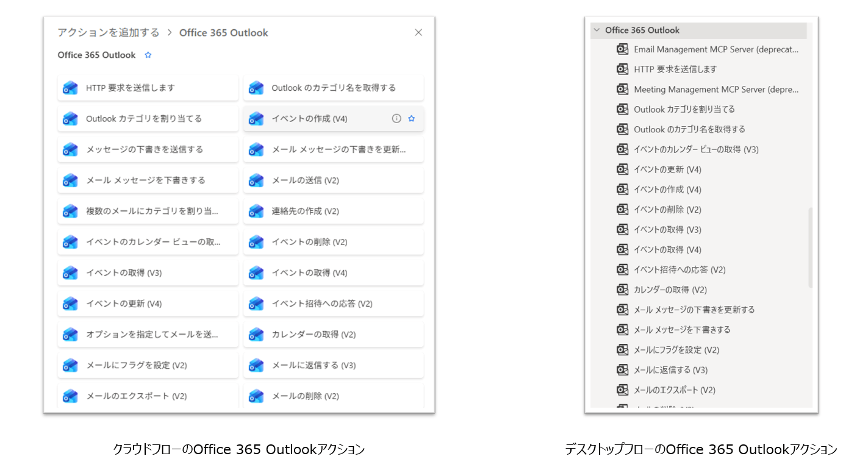Click icon beside イベントの更新 (V4) tree item
The width and height of the screenshot is (868, 470).
[622, 169]
